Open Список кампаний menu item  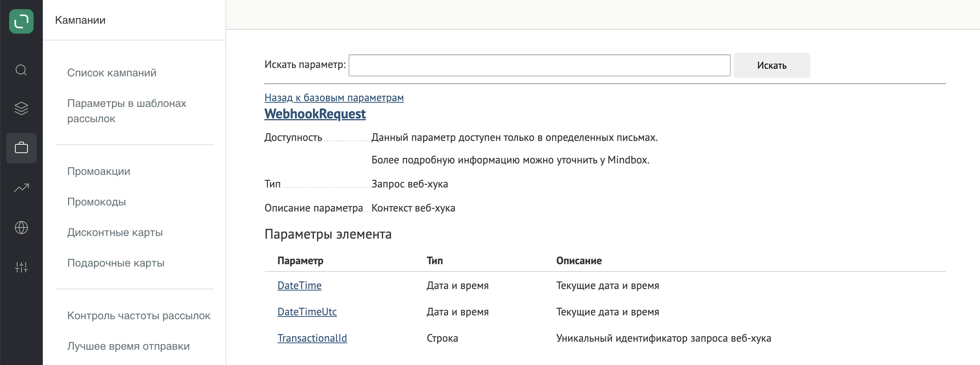tap(112, 73)
